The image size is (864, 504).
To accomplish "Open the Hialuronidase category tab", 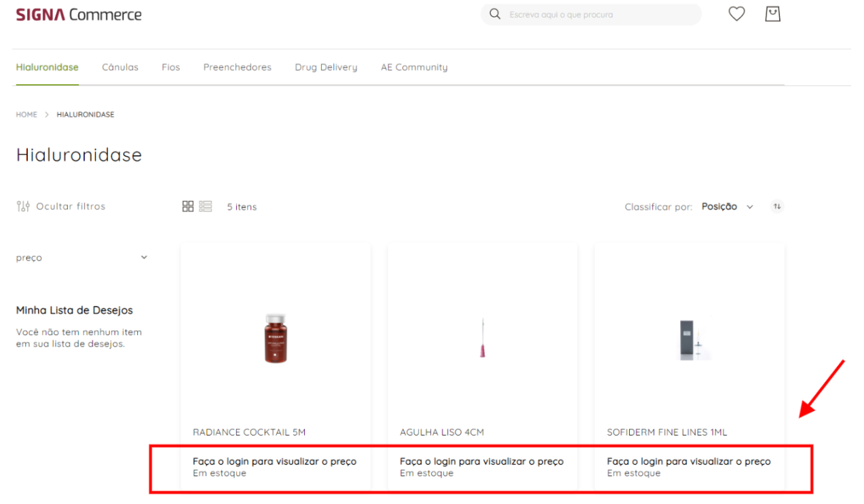I will [x=47, y=67].
